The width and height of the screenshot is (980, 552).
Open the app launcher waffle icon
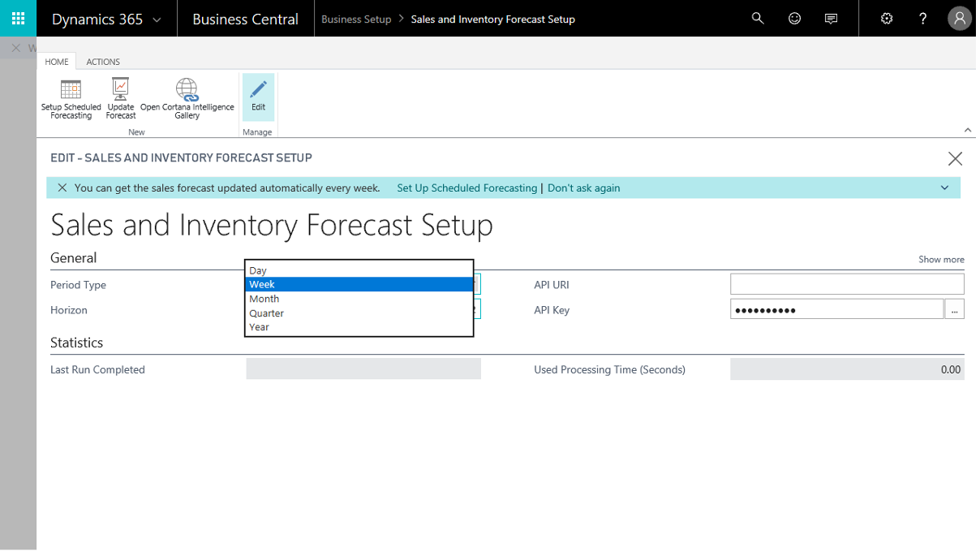coord(17,18)
